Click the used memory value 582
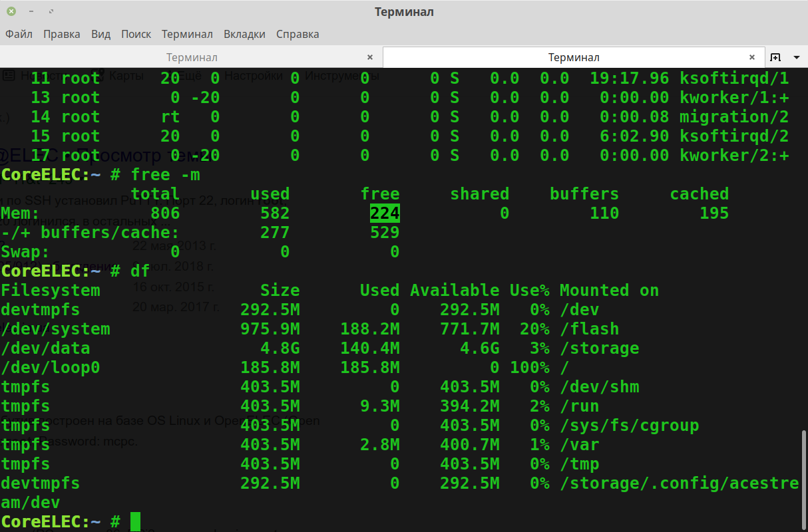Screen dimensions: 808x532 pos(275,213)
